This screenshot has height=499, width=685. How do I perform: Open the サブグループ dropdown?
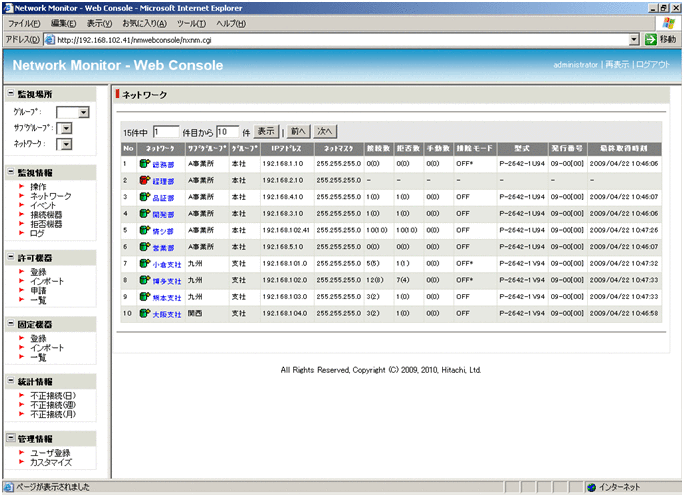tap(67, 128)
